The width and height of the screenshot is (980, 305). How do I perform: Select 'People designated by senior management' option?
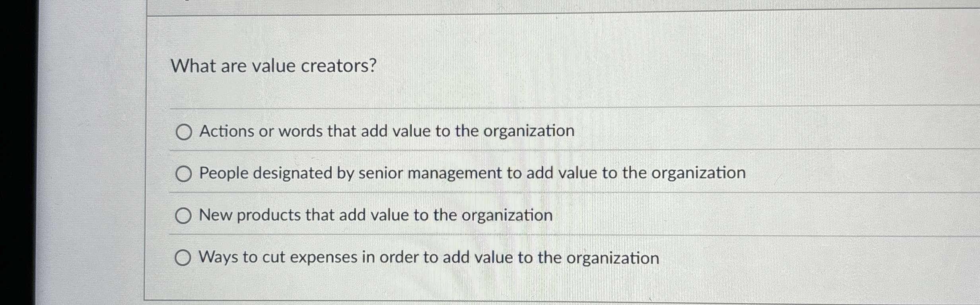pos(184,173)
